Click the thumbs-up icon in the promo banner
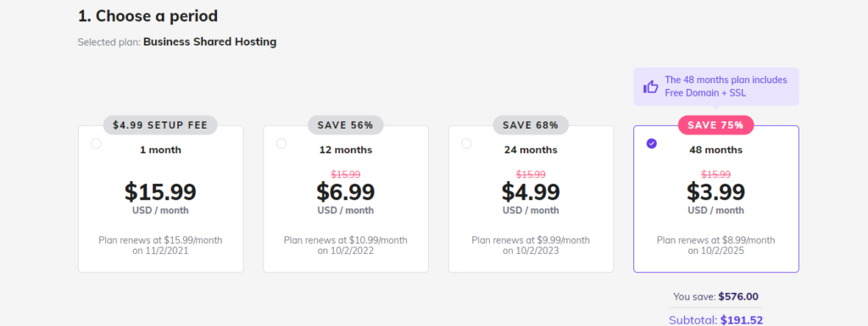 650,86
